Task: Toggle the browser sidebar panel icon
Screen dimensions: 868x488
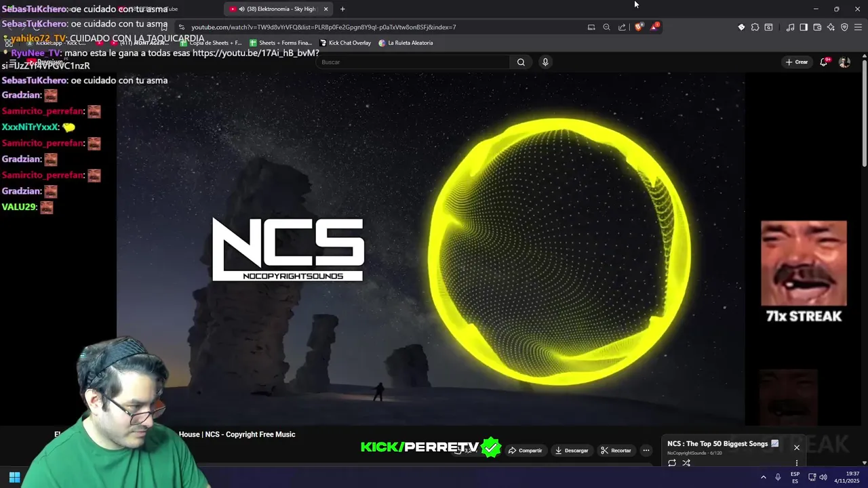Action: click(x=804, y=27)
